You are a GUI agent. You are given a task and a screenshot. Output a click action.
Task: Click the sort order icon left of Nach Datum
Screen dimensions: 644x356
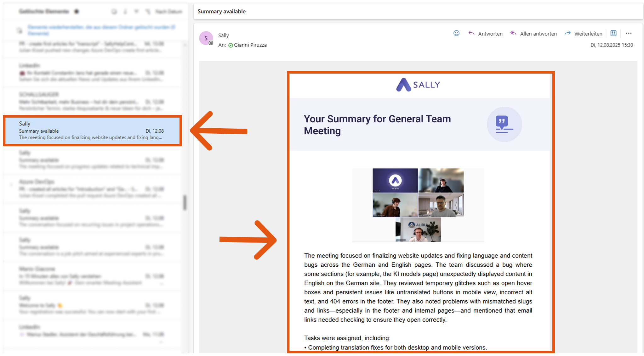coord(148,12)
